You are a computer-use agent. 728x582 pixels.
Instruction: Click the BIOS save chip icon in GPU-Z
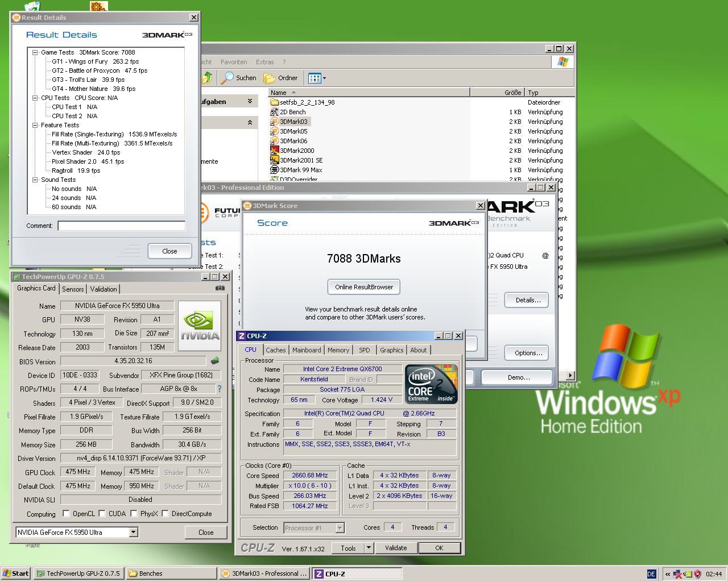coord(215,360)
